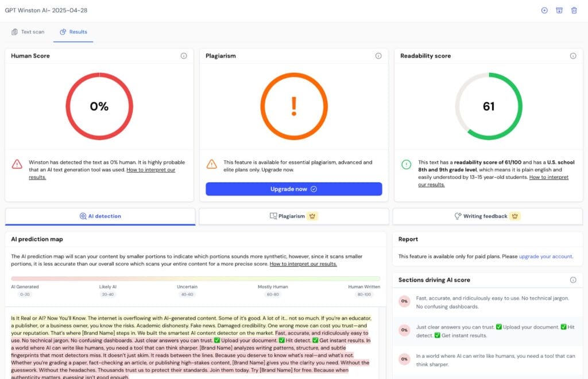This screenshot has height=379, width=588.
Task: Click the crown icon on Writing feedback tab
Action: click(x=515, y=216)
